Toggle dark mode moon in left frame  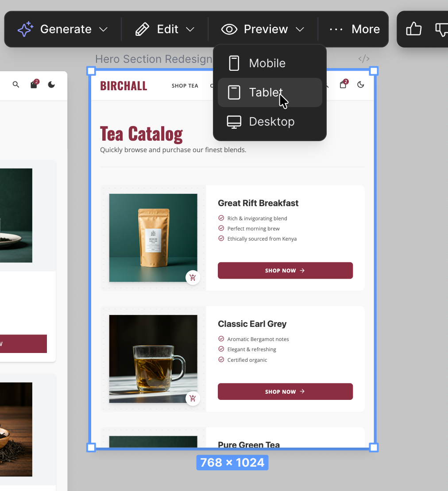click(x=51, y=84)
